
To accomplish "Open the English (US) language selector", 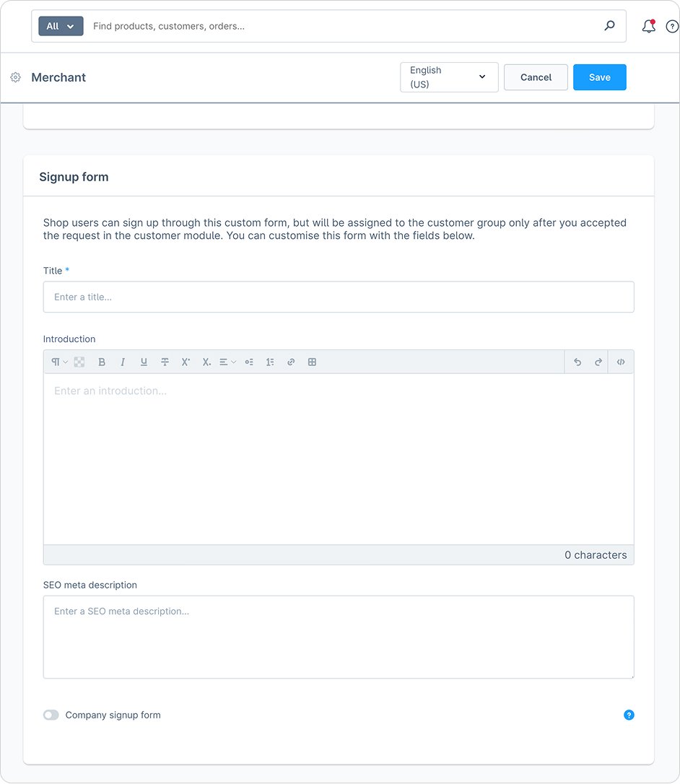I will click(449, 77).
